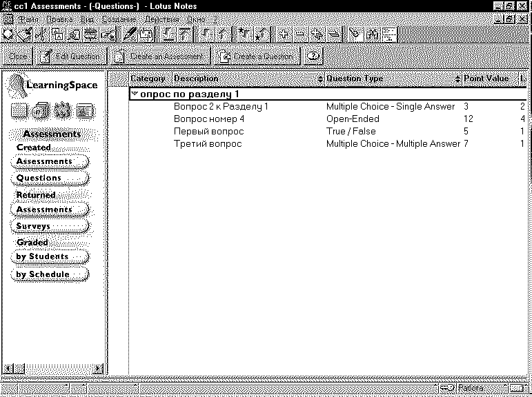Image resolution: width=532 pixels, height=397 pixels.
Task: Open the Файл menu
Action: [27, 19]
